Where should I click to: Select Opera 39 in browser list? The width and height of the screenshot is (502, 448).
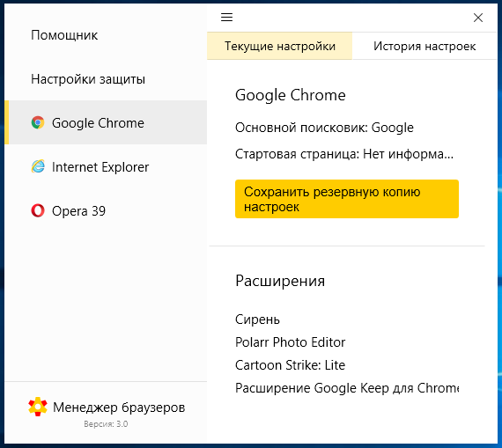[x=106, y=210]
